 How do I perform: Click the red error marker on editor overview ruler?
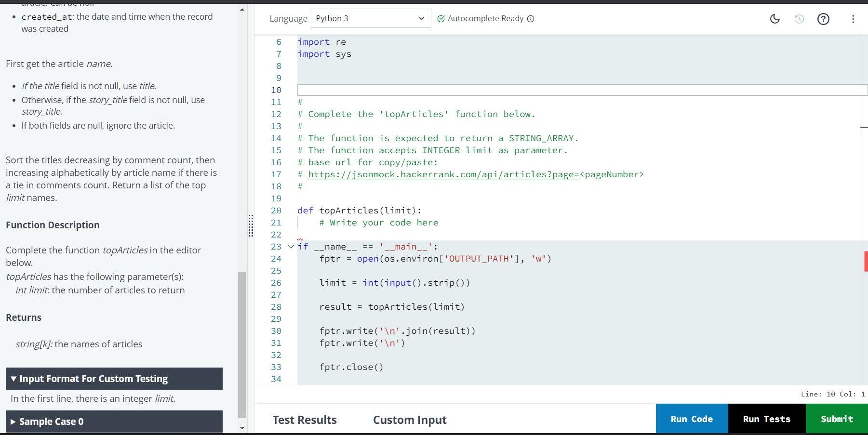pos(866,261)
